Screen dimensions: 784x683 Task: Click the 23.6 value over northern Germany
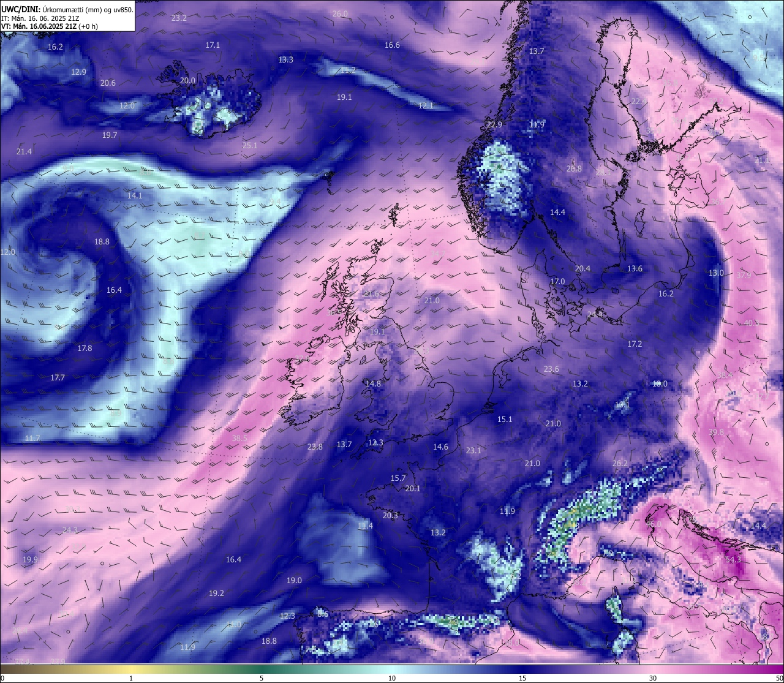coord(551,369)
